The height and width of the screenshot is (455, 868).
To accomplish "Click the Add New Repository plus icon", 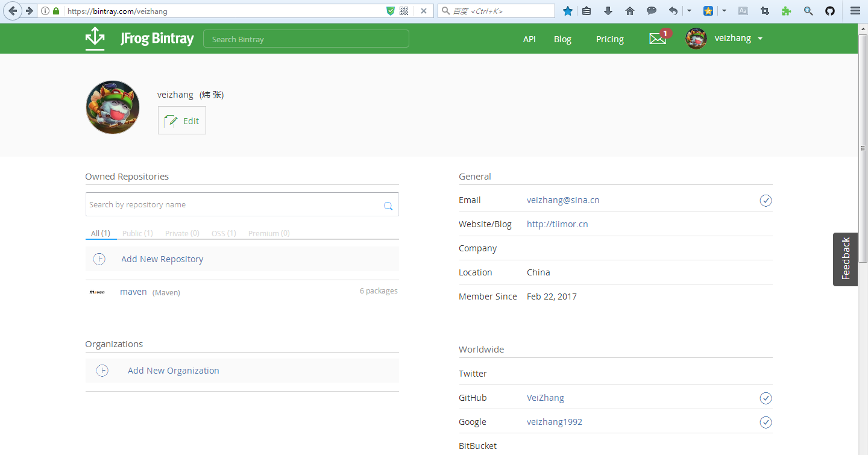I will point(99,259).
